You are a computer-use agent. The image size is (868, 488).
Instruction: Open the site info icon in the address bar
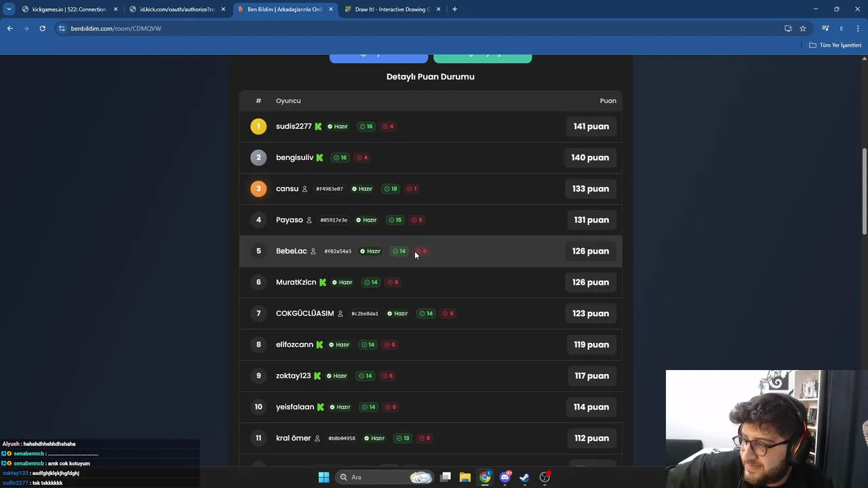[x=62, y=28]
